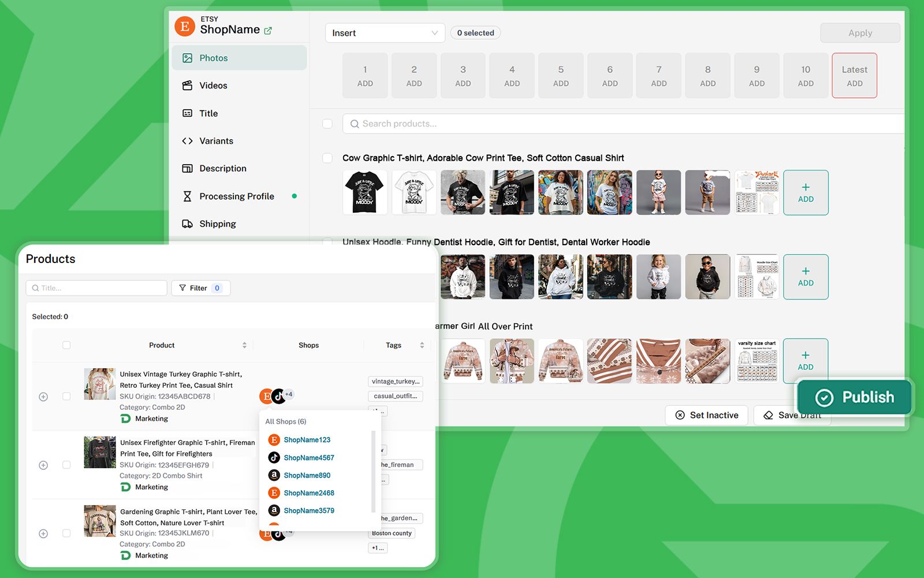Open the Insert dropdown
This screenshot has height=578, width=924.
(x=385, y=33)
